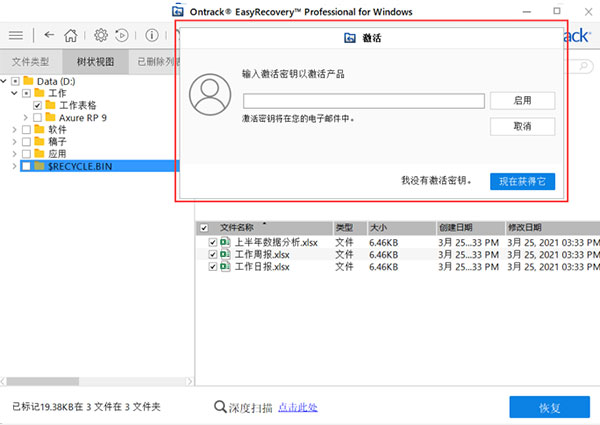Check the 稿子 folder checkbox
This screenshot has width=600, height=425.
click(x=26, y=142)
